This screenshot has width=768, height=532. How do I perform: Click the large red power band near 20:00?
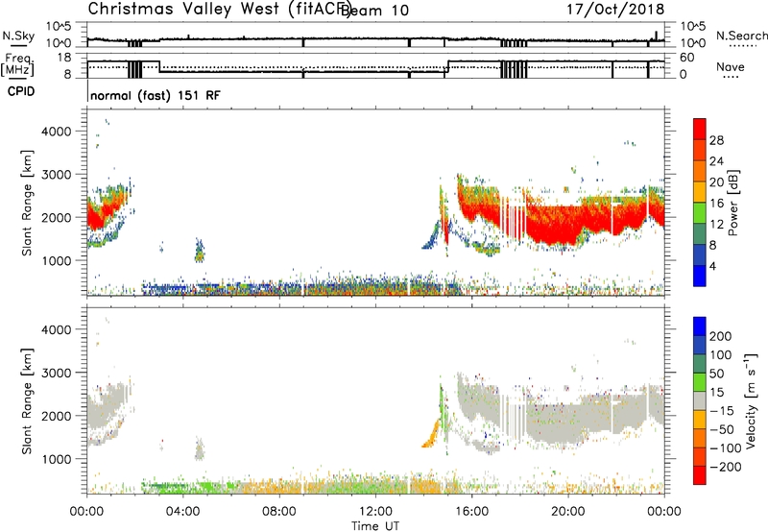click(559, 225)
